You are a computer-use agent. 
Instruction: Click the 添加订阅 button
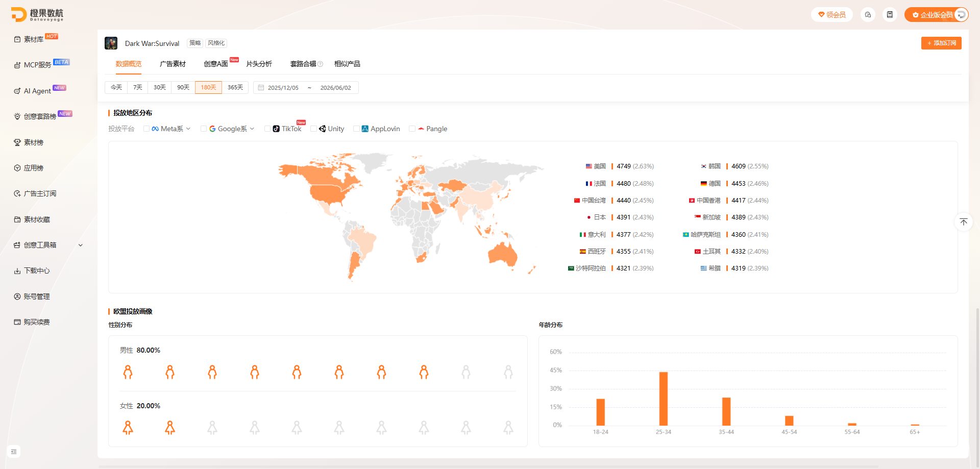pos(941,43)
